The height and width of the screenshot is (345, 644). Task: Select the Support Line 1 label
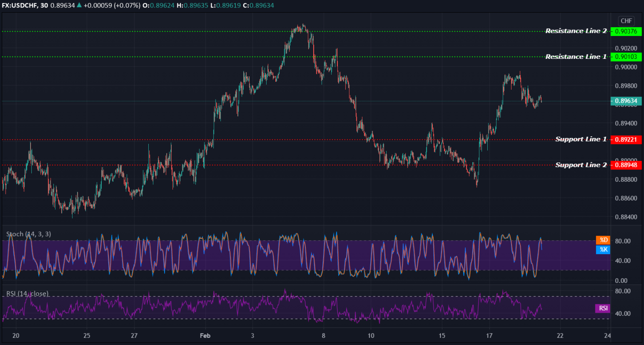click(x=581, y=139)
